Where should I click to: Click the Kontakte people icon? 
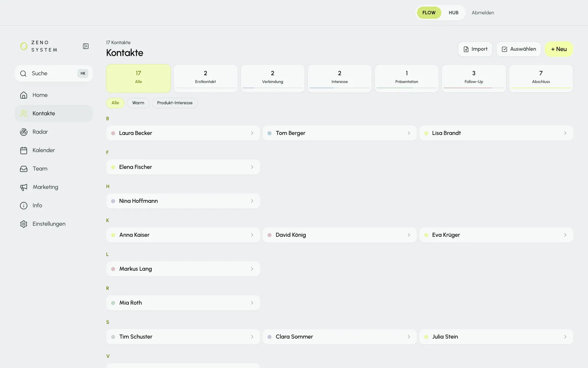[24, 114]
